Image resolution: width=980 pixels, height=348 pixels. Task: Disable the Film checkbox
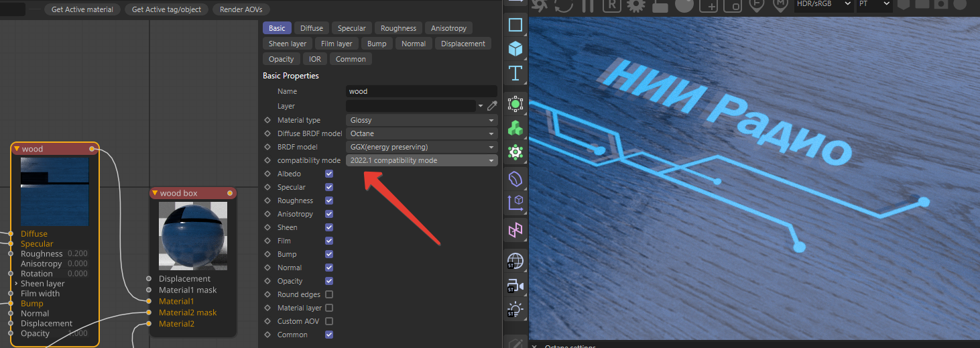coord(329,241)
